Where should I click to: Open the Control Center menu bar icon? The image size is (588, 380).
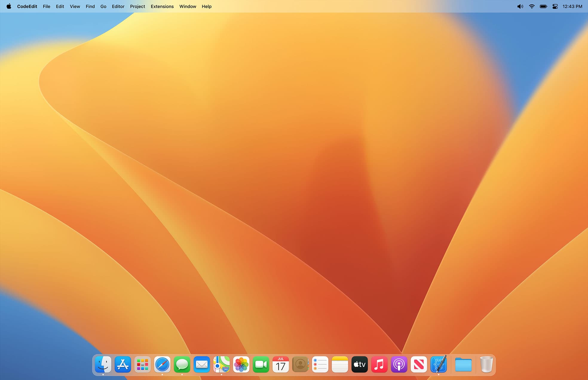click(x=555, y=6)
